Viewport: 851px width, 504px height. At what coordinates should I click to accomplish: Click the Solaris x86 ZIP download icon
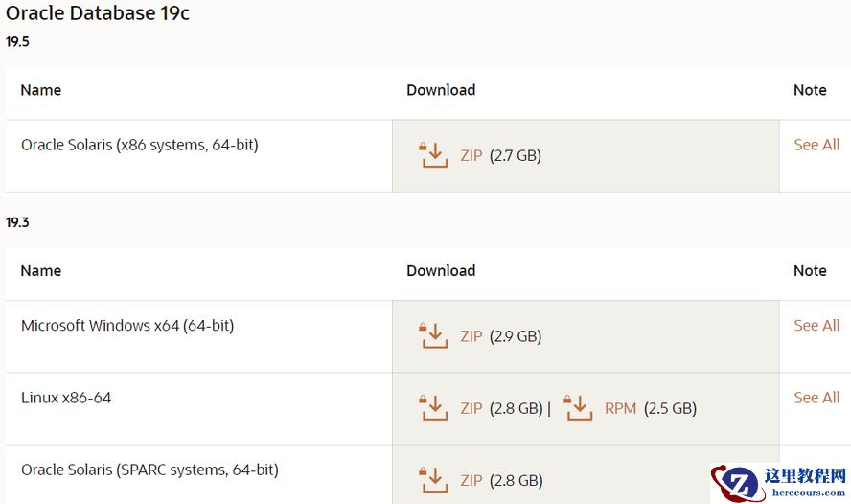[x=434, y=155]
